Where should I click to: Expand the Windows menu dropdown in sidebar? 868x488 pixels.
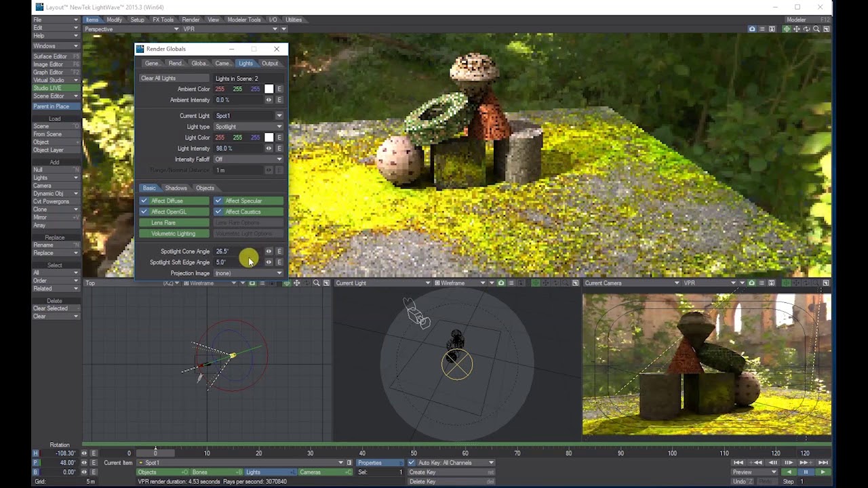56,46
